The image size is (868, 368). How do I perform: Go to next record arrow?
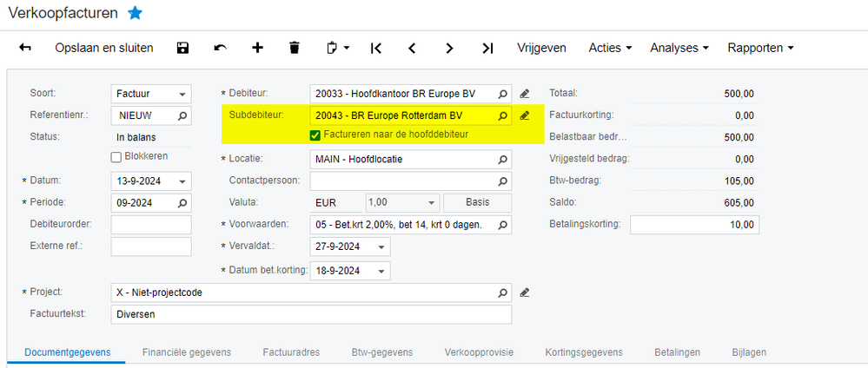coord(449,48)
